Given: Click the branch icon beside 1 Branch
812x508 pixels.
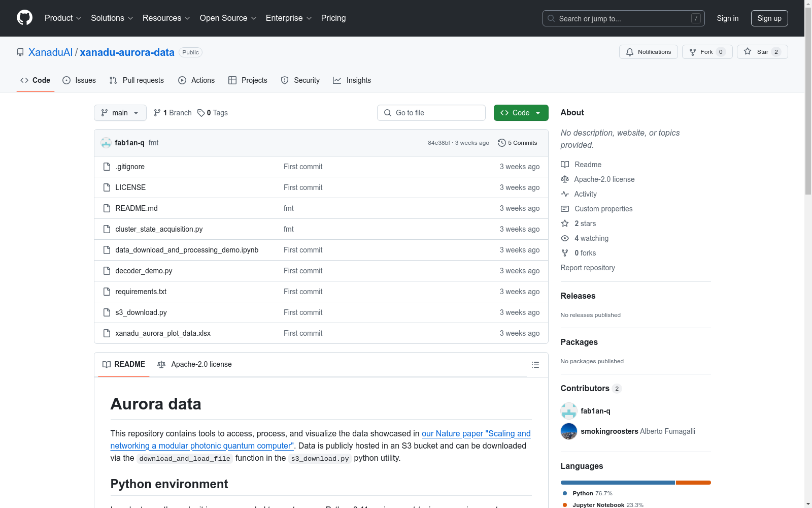Looking at the screenshot, I should pyautogui.click(x=157, y=113).
